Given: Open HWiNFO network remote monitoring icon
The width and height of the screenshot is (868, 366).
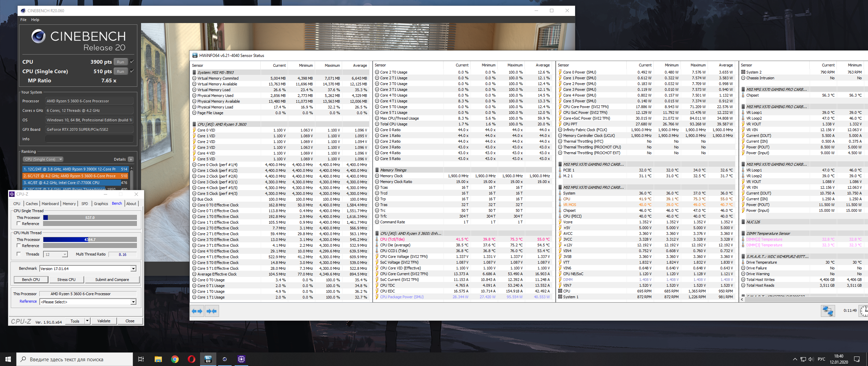Looking at the screenshot, I should [827, 311].
